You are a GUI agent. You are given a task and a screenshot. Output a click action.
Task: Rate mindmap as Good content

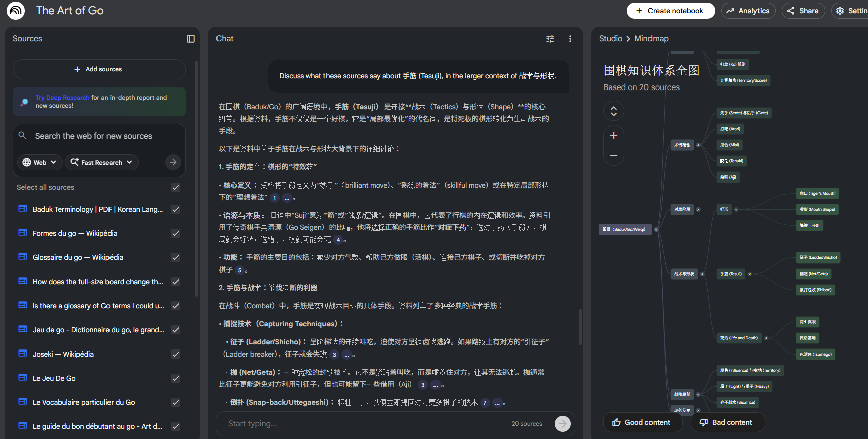(x=642, y=422)
